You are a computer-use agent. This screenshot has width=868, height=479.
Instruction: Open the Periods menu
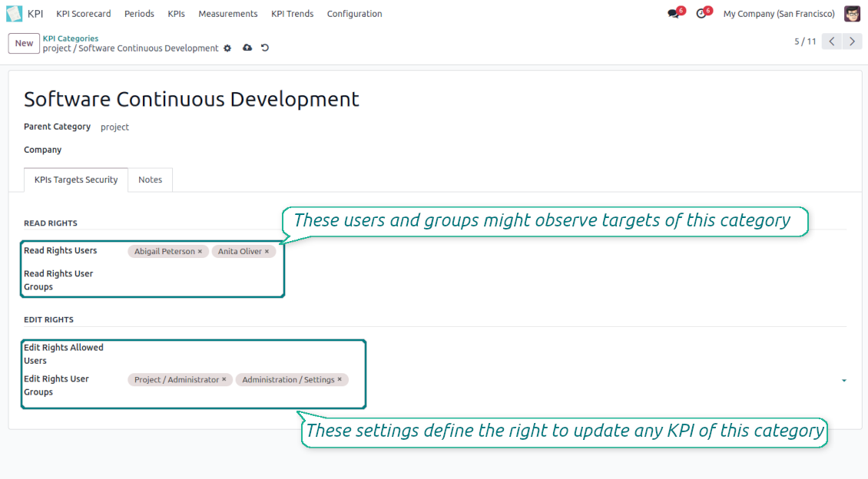pyautogui.click(x=140, y=14)
